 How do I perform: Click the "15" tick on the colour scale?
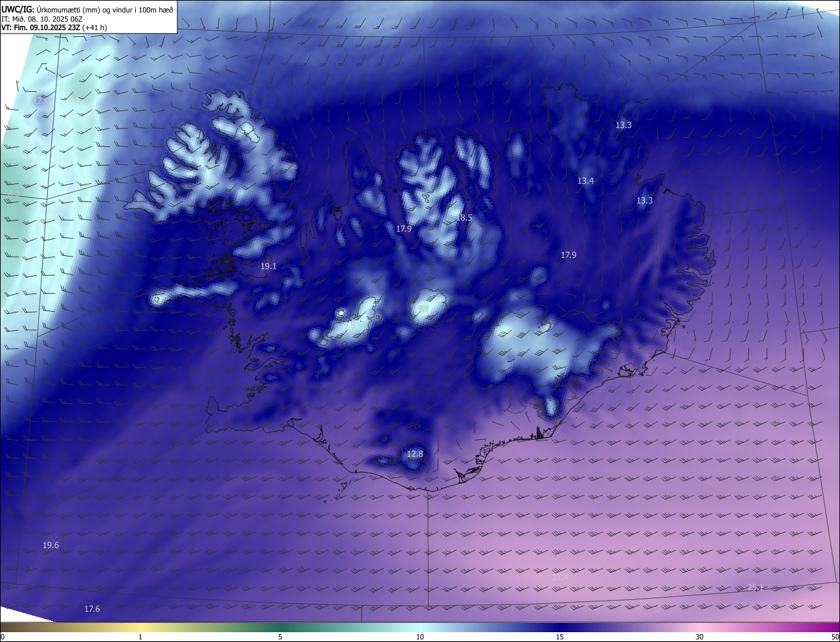[x=560, y=637]
